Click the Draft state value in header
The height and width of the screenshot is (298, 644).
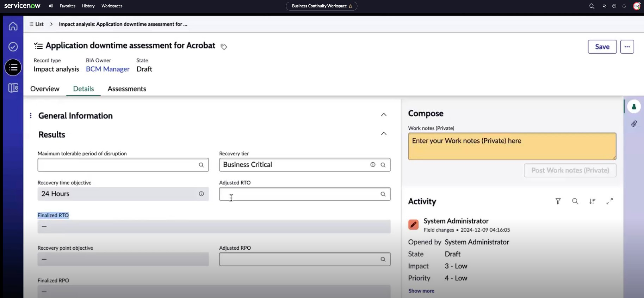click(144, 69)
